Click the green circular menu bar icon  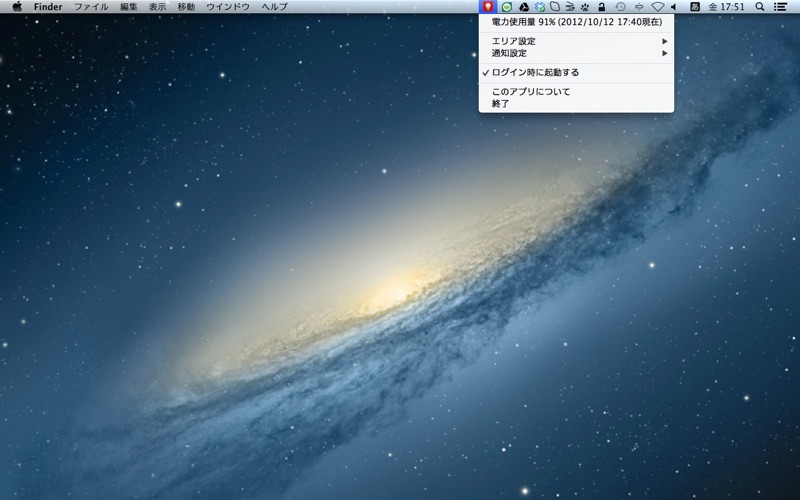(507, 7)
